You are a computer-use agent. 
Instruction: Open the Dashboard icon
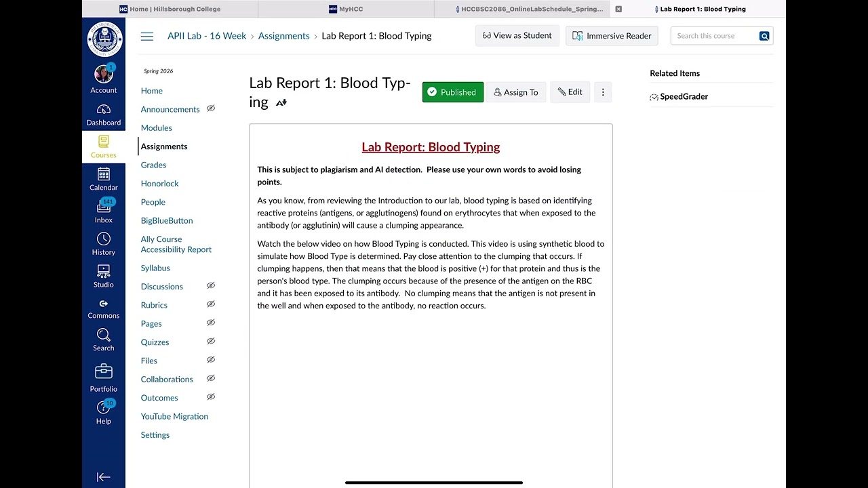click(x=104, y=110)
